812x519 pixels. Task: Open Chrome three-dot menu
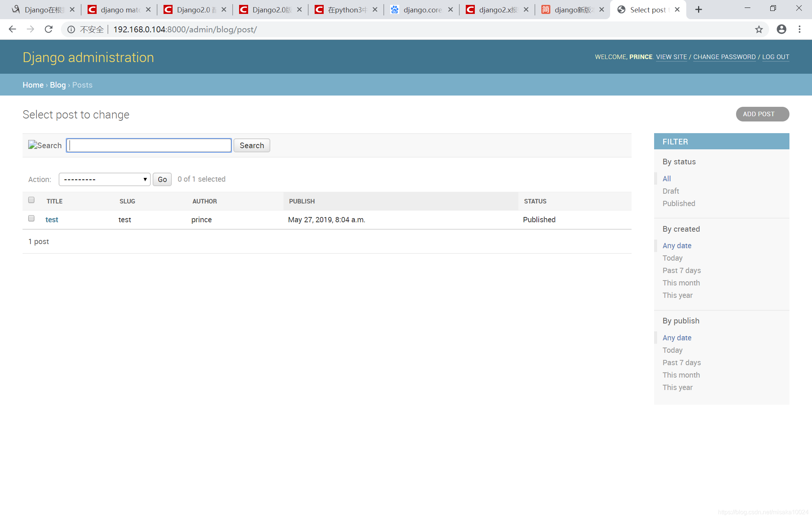(800, 29)
